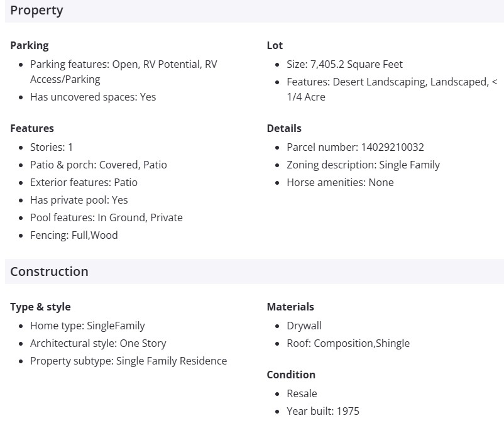Click the Lot subsection heading
The image size is (504, 428).
point(275,45)
